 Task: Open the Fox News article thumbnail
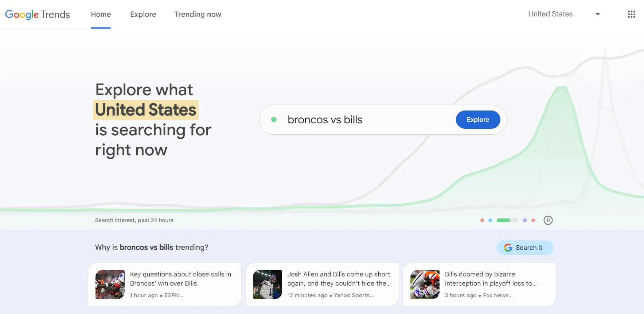pyautogui.click(x=425, y=284)
